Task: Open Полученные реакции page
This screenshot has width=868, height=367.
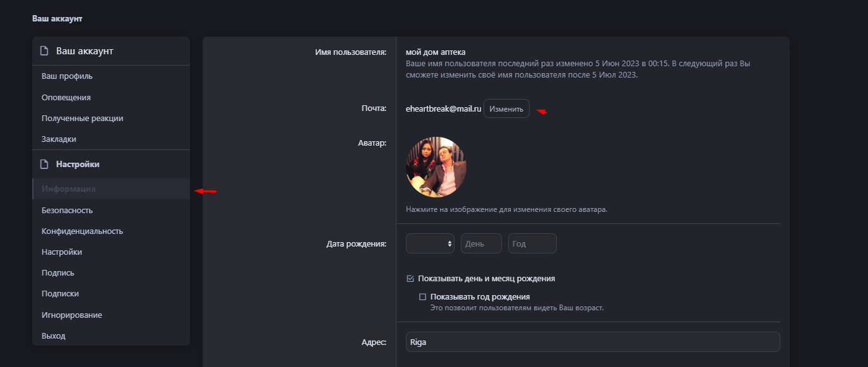Action: click(x=82, y=119)
